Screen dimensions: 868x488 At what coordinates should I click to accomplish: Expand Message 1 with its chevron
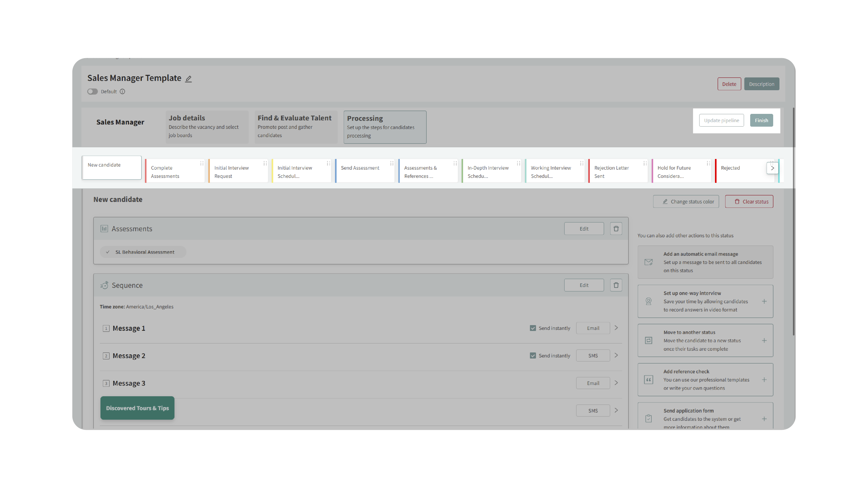tap(616, 328)
